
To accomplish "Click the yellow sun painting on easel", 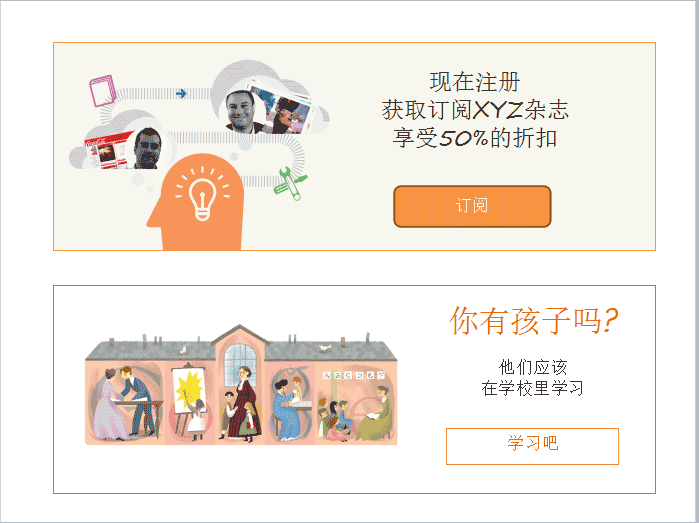I will point(189,391).
